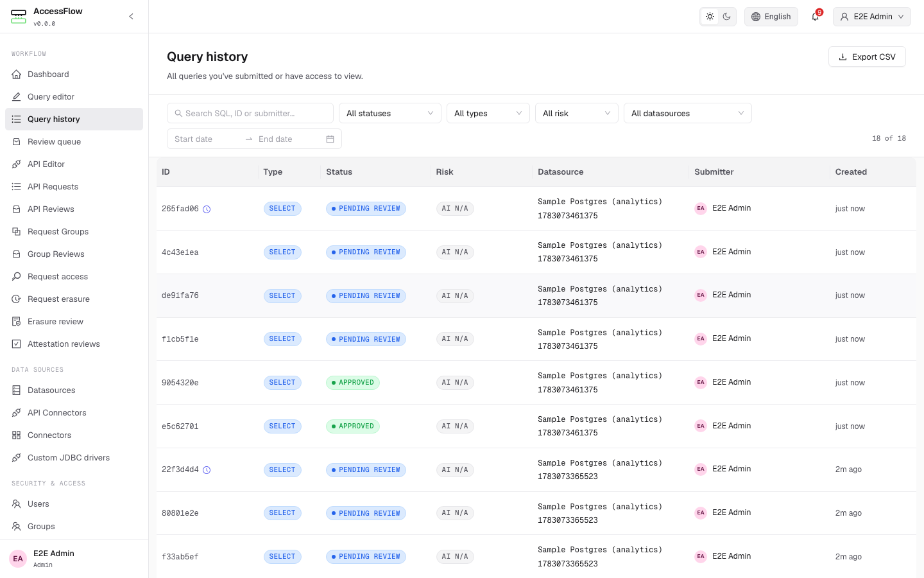Click Group Reviews icon in sidebar

point(17,254)
